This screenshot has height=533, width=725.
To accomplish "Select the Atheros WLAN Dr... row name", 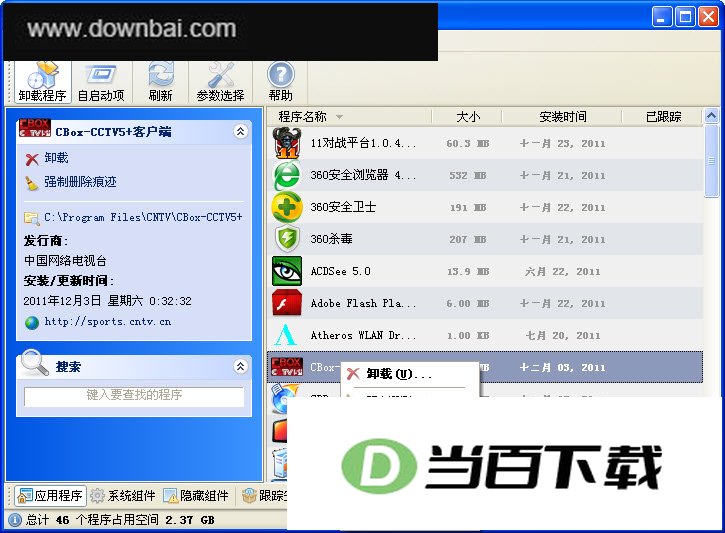I will (363, 335).
